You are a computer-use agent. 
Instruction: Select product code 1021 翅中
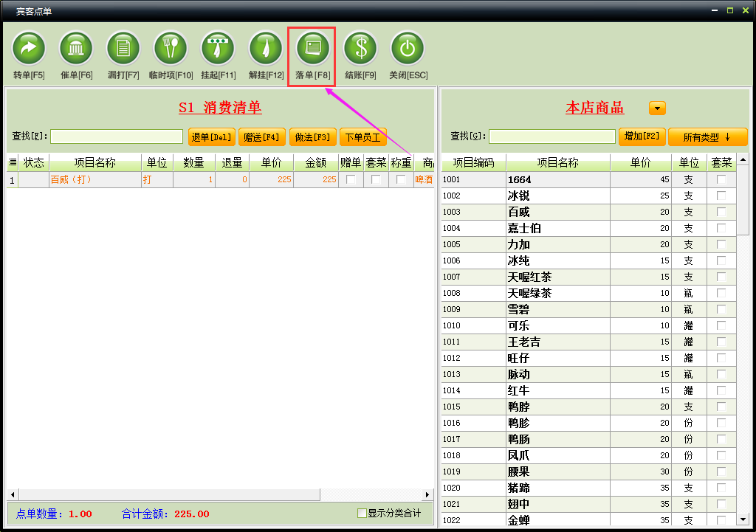[519, 504]
